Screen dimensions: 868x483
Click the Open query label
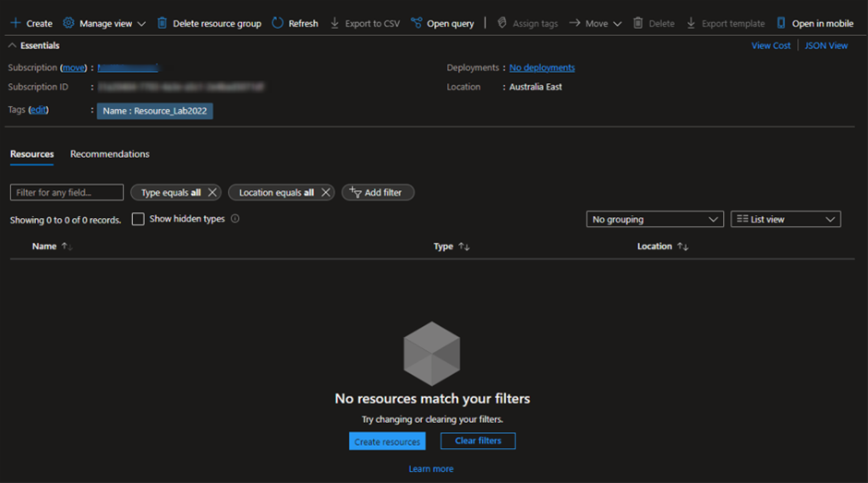pos(450,23)
